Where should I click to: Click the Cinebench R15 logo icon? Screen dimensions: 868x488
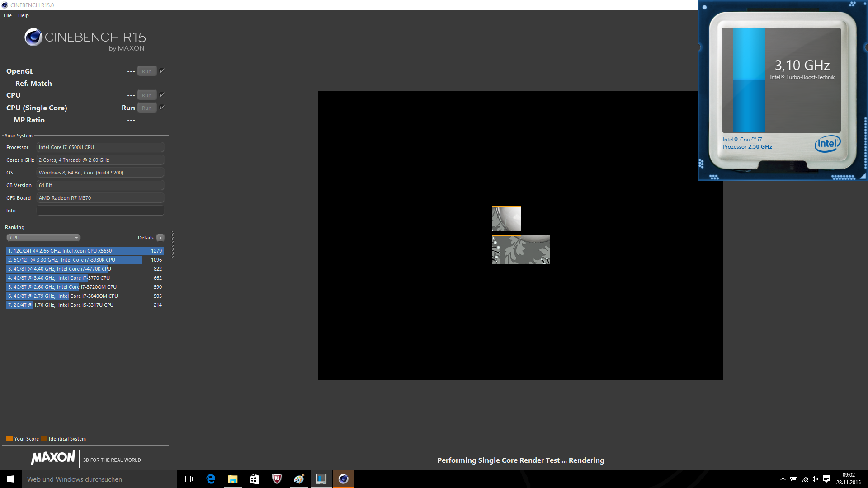click(x=33, y=38)
